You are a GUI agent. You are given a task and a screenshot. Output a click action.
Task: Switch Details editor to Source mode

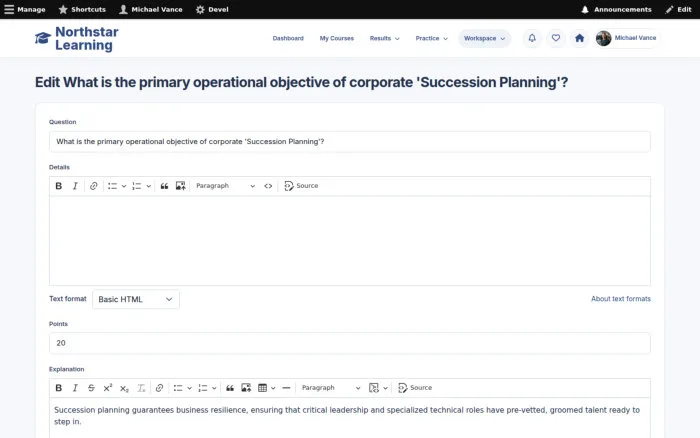pyautogui.click(x=301, y=186)
